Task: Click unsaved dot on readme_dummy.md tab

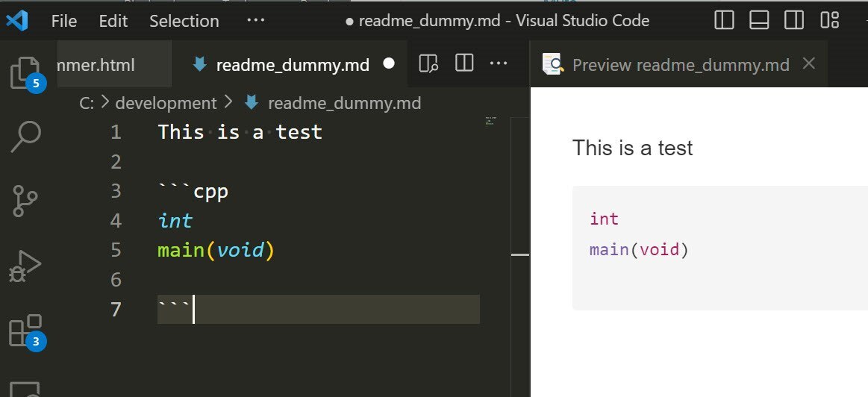Action: [x=389, y=63]
